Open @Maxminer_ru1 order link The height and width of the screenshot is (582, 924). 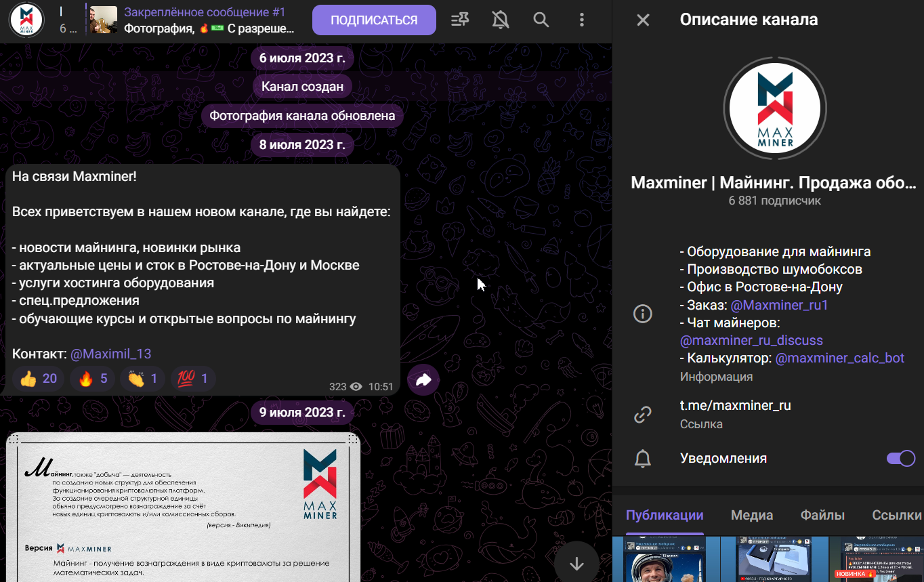(x=779, y=305)
